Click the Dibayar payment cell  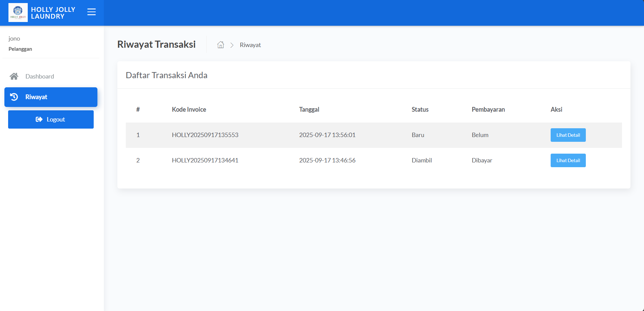(x=482, y=160)
